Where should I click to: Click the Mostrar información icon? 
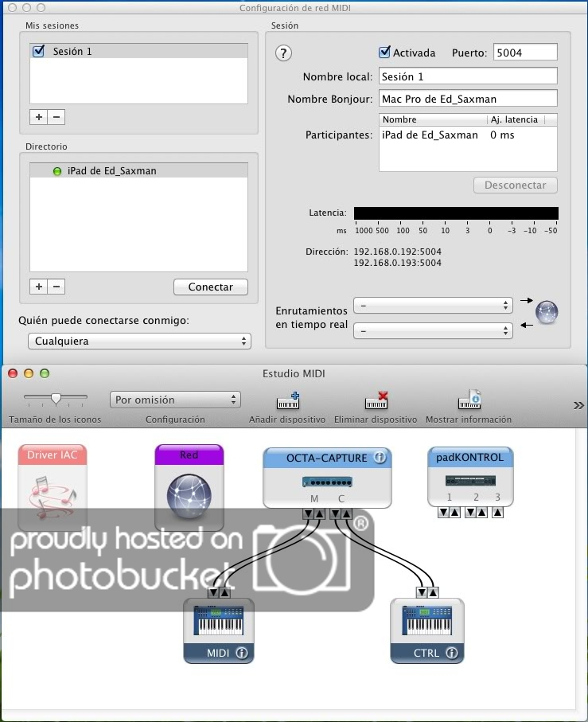[x=469, y=400]
